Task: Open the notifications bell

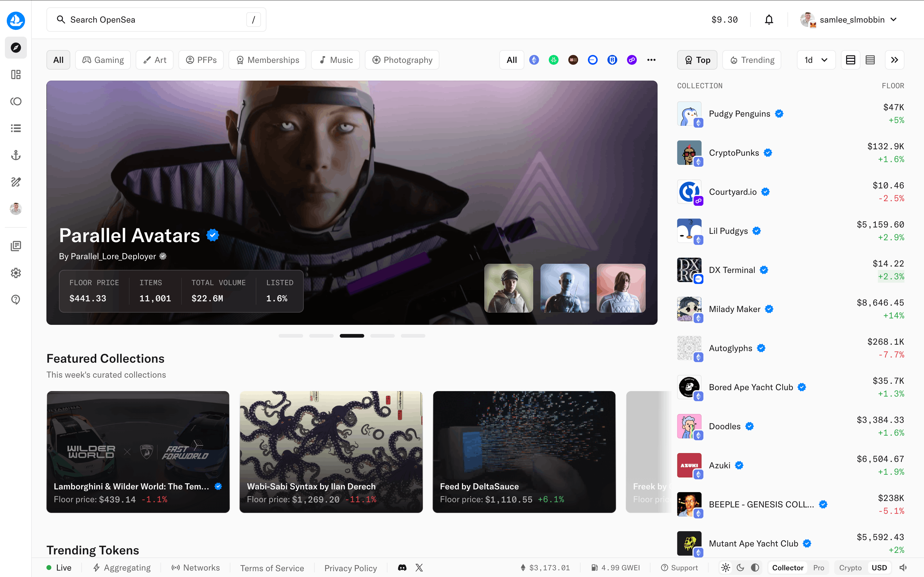Action: click(x=768, y=20)
